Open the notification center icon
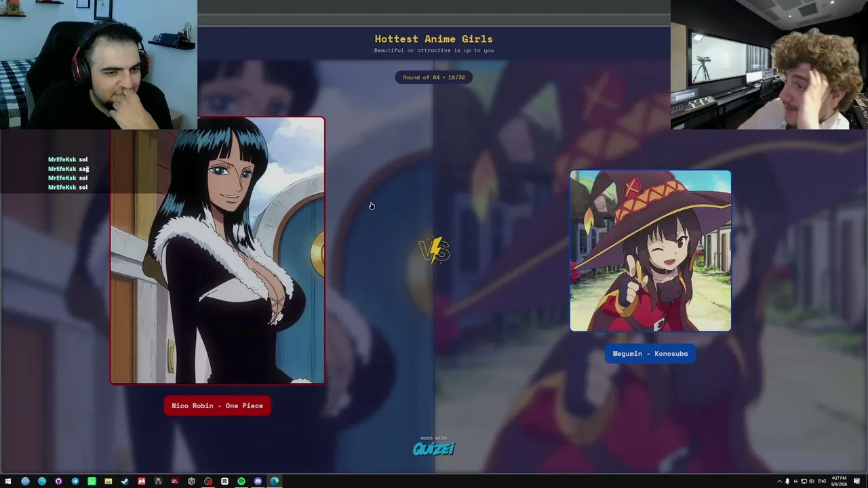The image size is (868, 488). [x=858, y=481]
